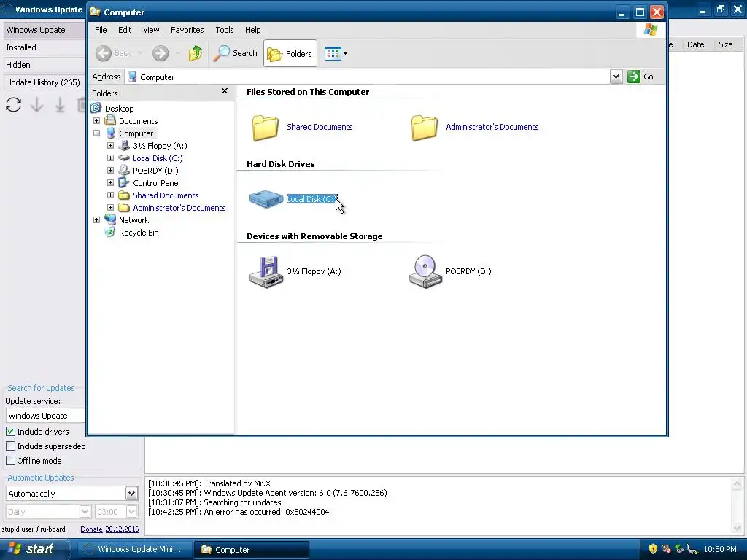Click the Windows flag logo in Explorer
Image resolution: width=747 pixels, height=560 pixels.
coord(650,30)
